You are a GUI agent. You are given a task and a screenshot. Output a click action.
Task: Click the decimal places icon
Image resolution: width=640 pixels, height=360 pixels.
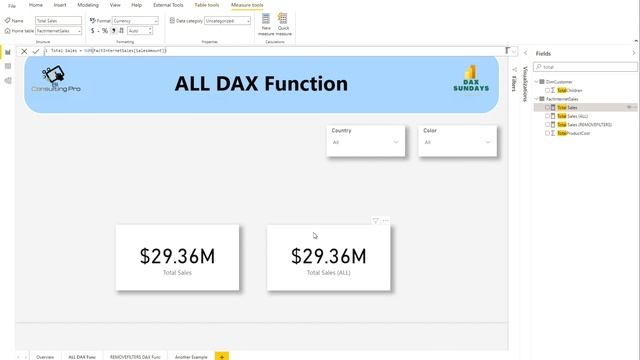point(121,31)
